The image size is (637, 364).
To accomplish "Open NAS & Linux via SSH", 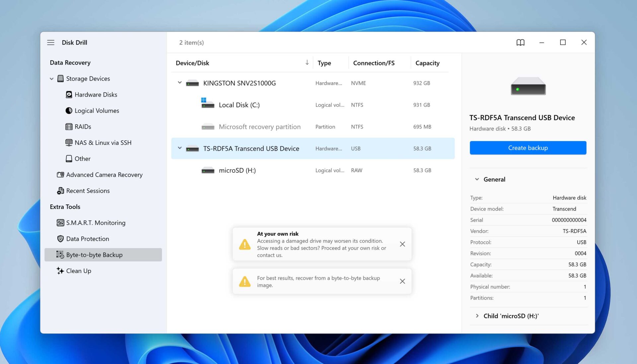I will 103,143.
